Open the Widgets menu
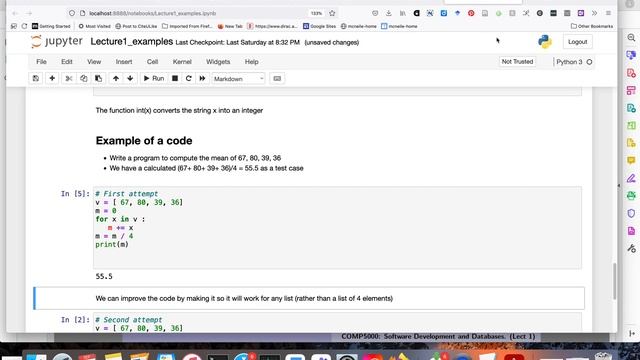This screenshot has height=360, width=640. (x=218, y=62)
